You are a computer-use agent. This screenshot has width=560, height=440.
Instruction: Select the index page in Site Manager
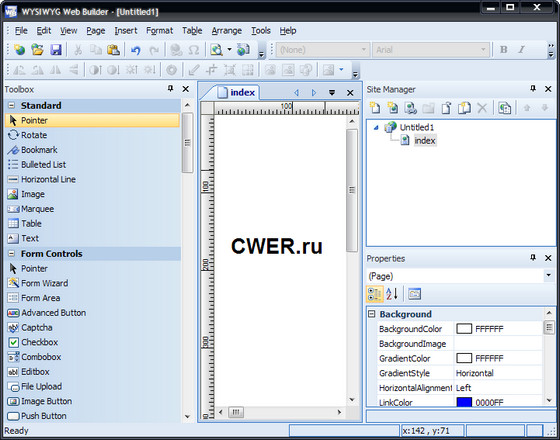(x=425, y=141)
